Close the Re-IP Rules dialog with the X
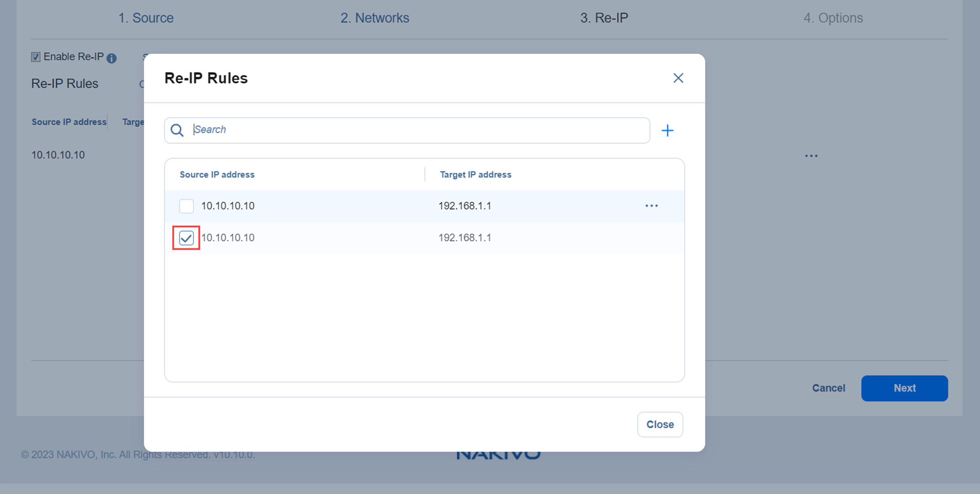This screenshot has height=494, width=980. 678,78
